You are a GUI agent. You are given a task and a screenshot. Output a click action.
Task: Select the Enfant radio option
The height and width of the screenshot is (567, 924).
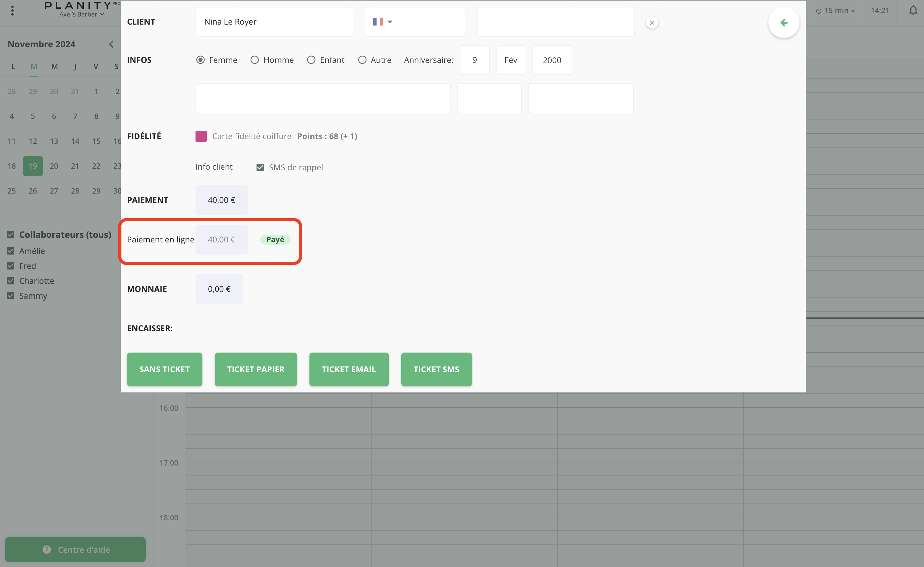(311, 60)
